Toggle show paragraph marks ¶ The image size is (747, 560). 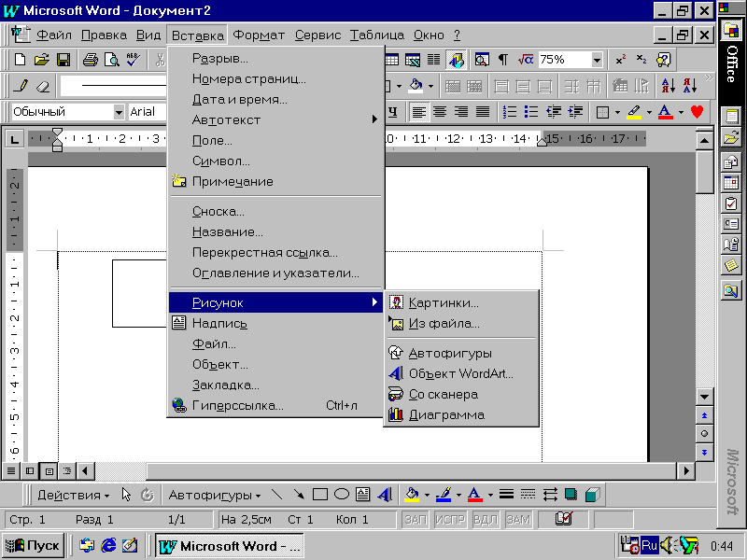(503, 60)
